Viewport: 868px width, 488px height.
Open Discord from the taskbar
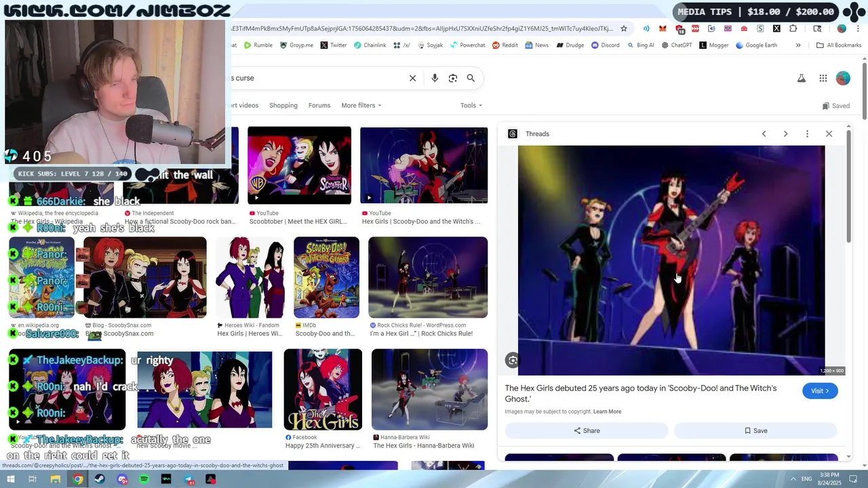pyautogui.click(x=122, y=479)
